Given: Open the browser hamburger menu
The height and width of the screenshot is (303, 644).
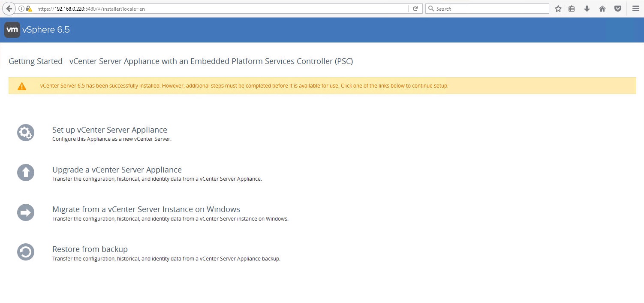Looking at the screenshot, I should (636, 9).
